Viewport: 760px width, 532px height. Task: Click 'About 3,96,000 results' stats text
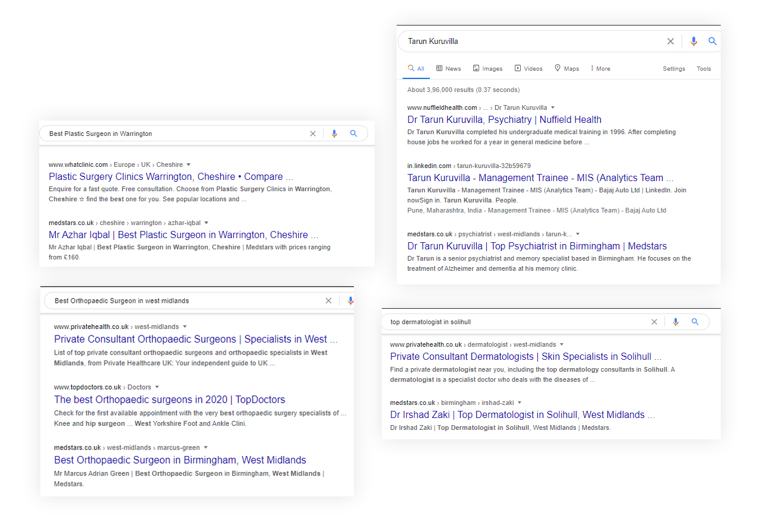pos(463,90)
